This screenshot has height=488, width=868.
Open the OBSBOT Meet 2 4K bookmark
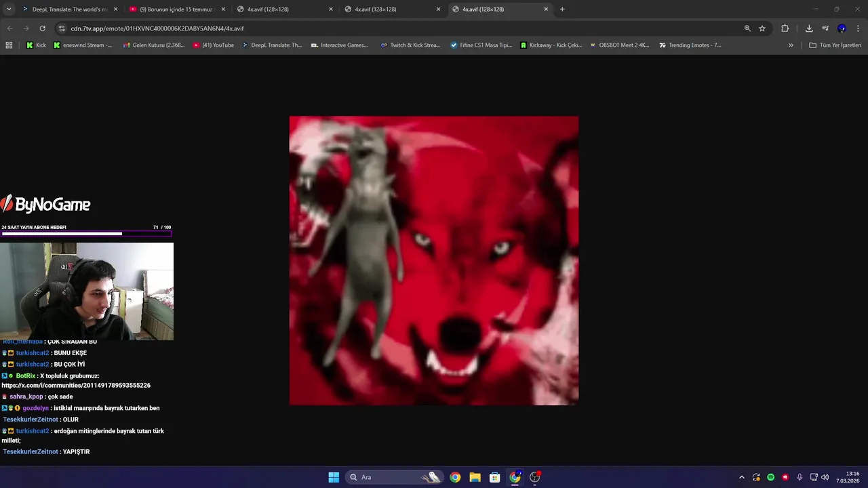(x=619, y=45)
